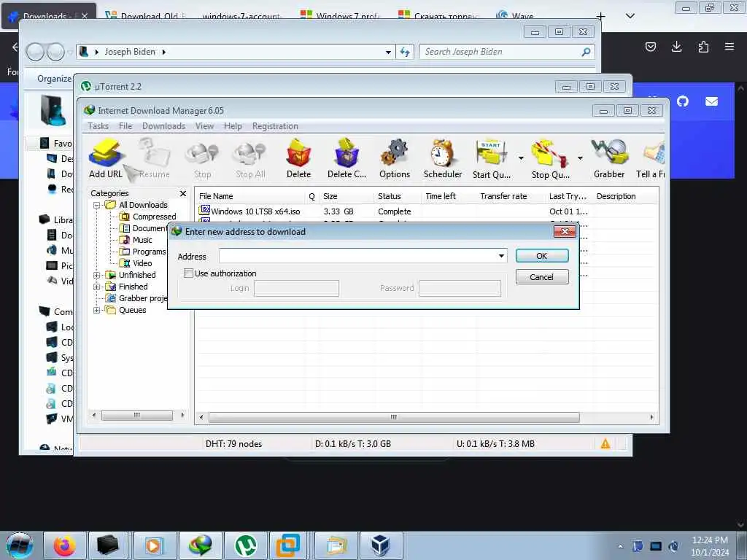Image resolution: width=747 pixels, height=560 pixels.
Task: Switch to the Windows 7 Firefox tab
Action: (340, 16)
